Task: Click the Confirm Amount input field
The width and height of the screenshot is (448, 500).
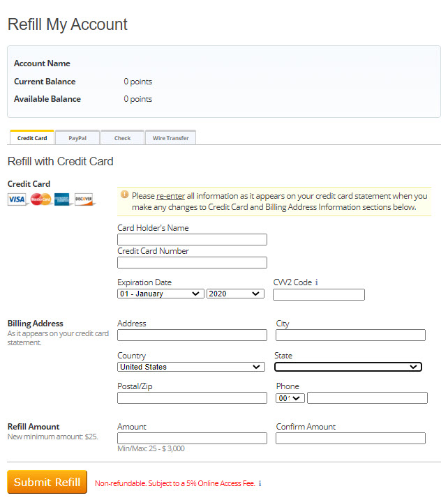Action: point(350,438)
